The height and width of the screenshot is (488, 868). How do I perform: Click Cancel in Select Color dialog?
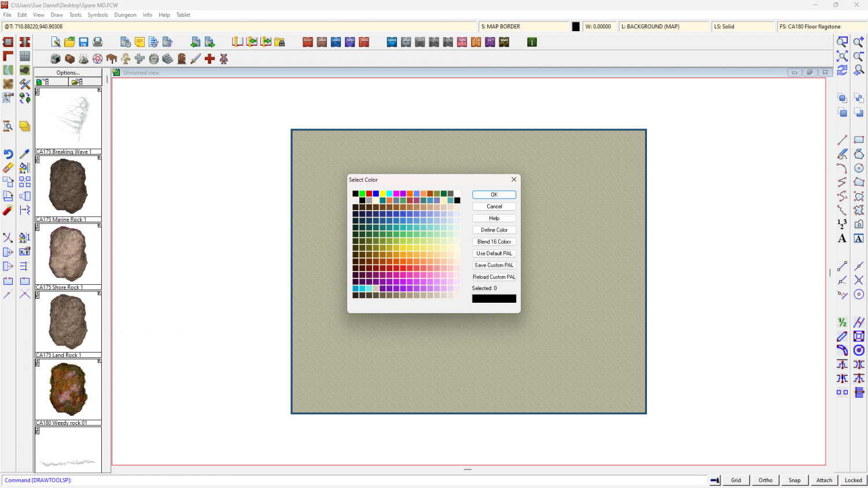tap(494, 207)
